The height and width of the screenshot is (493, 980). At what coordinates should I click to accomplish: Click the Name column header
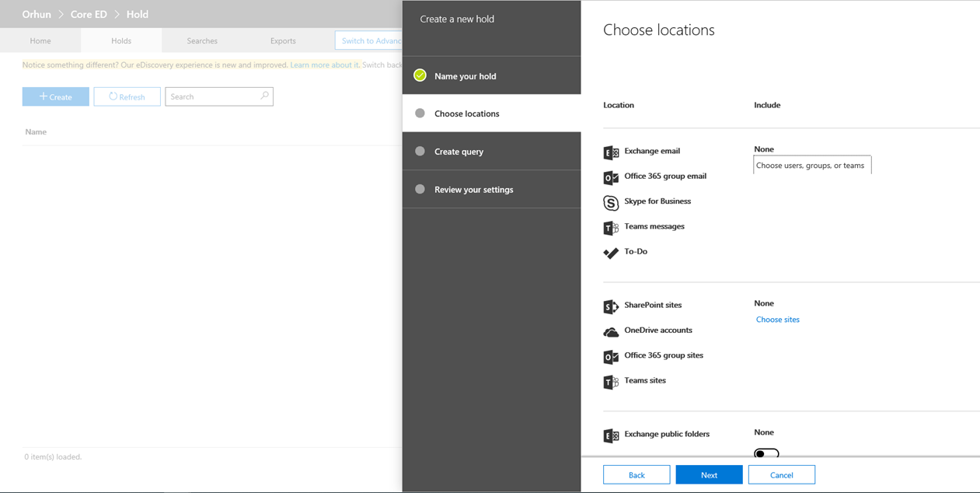pos(36,131)
